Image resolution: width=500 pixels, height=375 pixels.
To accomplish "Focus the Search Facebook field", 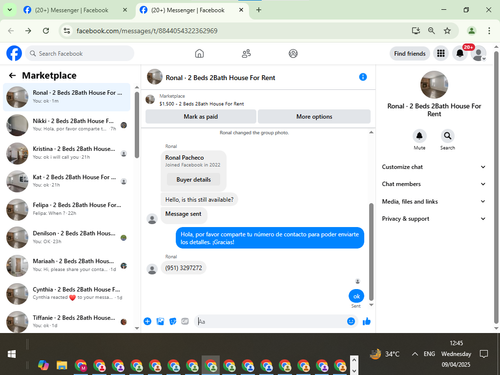I will pos(80,53).
